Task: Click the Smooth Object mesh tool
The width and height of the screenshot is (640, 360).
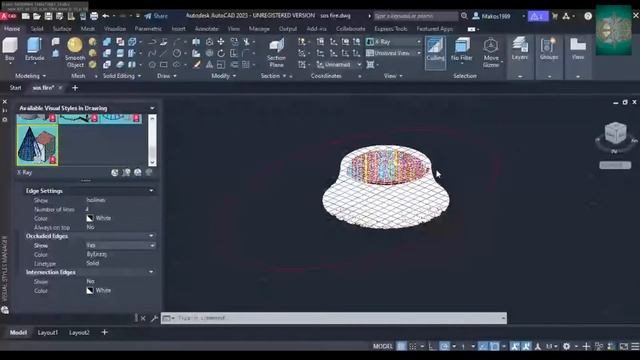Action: (x=75, y=52)
